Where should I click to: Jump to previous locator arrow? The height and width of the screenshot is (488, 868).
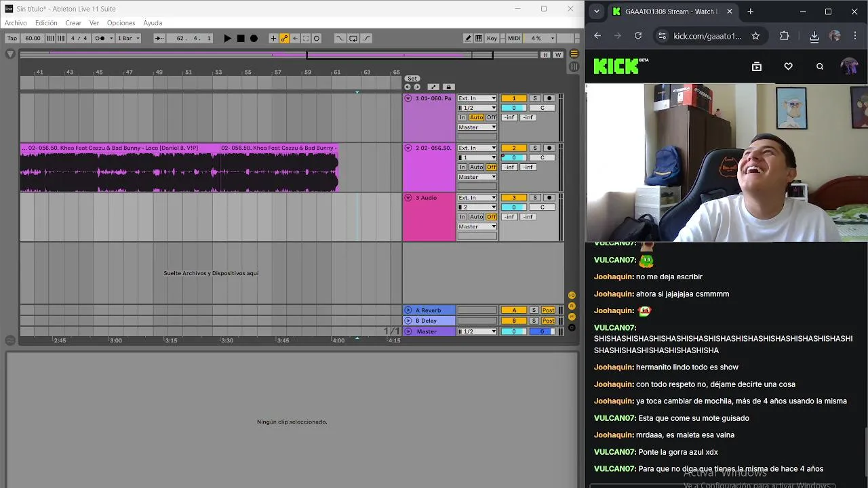pos(408,87)
